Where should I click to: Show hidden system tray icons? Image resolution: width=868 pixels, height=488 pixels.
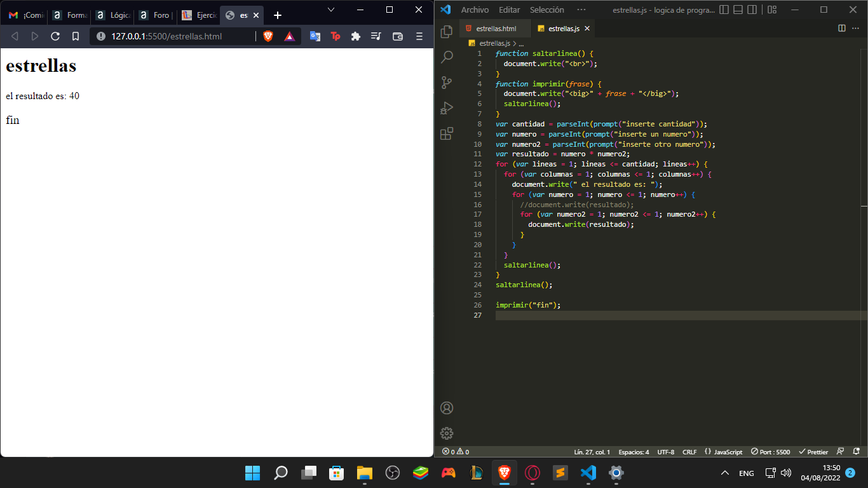coord(724,473)
